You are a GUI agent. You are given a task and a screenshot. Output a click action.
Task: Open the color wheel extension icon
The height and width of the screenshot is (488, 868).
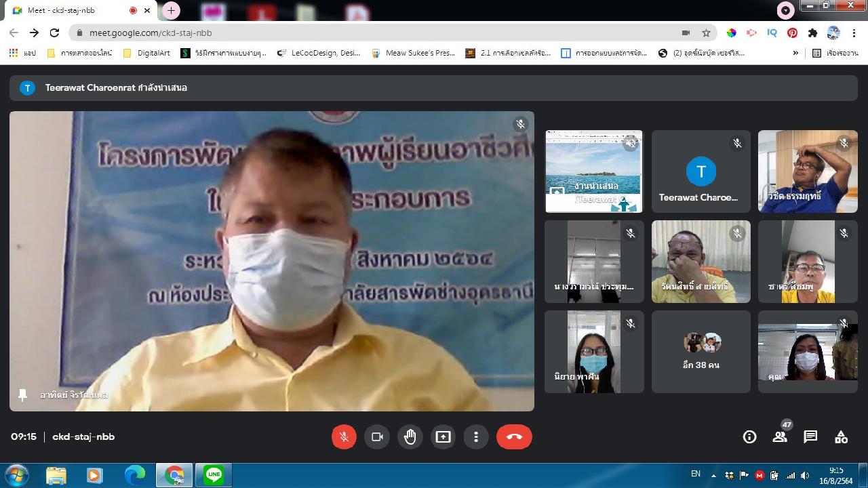(x=731, y=33)
